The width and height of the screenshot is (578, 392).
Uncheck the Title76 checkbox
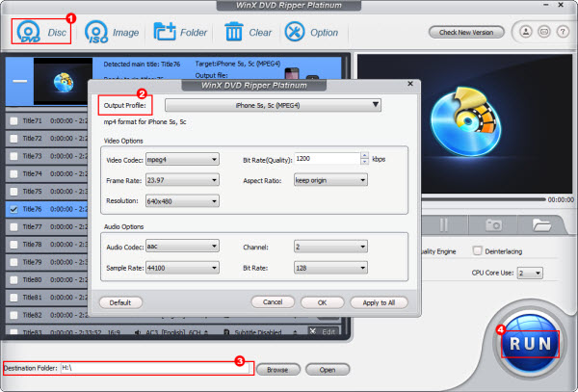click(13, 209)
